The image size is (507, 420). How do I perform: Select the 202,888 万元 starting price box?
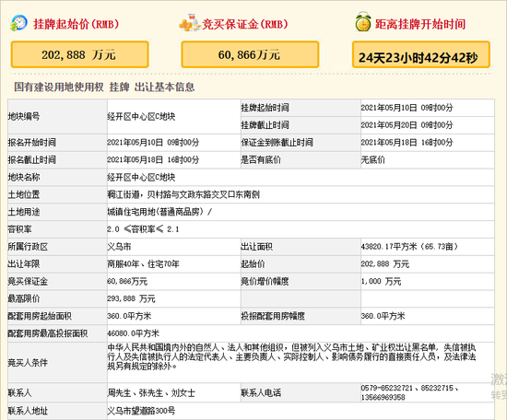(80, 54)
